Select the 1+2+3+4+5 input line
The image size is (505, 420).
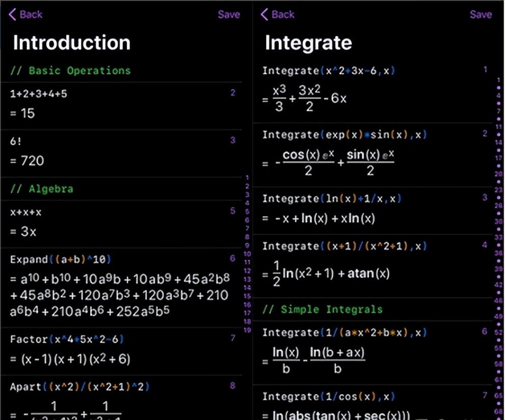pos(39,94)
